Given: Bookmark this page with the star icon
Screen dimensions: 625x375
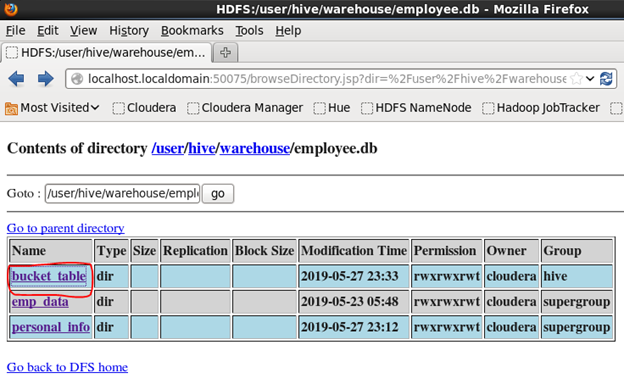Looking at the screenshot, I should (576, 79).
